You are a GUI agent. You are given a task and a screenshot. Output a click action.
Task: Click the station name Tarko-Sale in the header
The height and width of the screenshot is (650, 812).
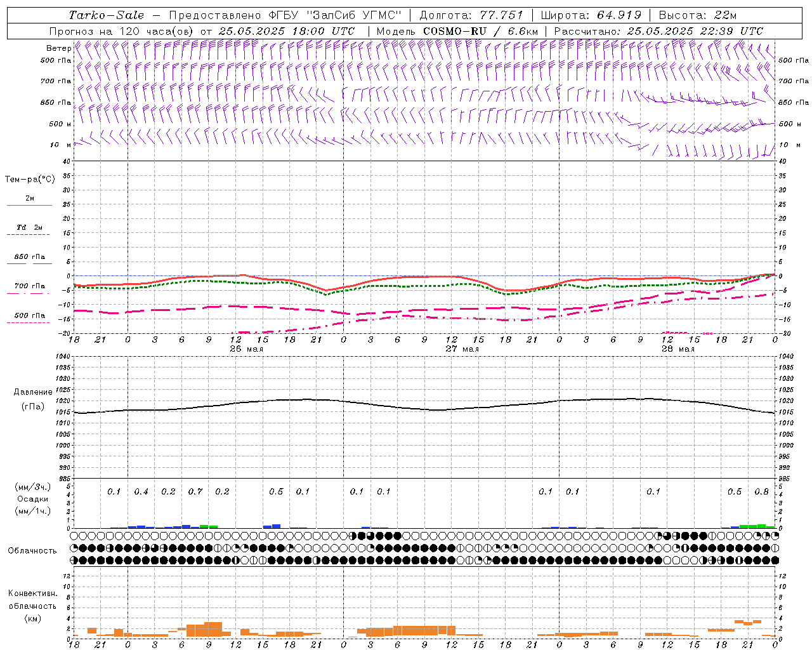point(107,15)
